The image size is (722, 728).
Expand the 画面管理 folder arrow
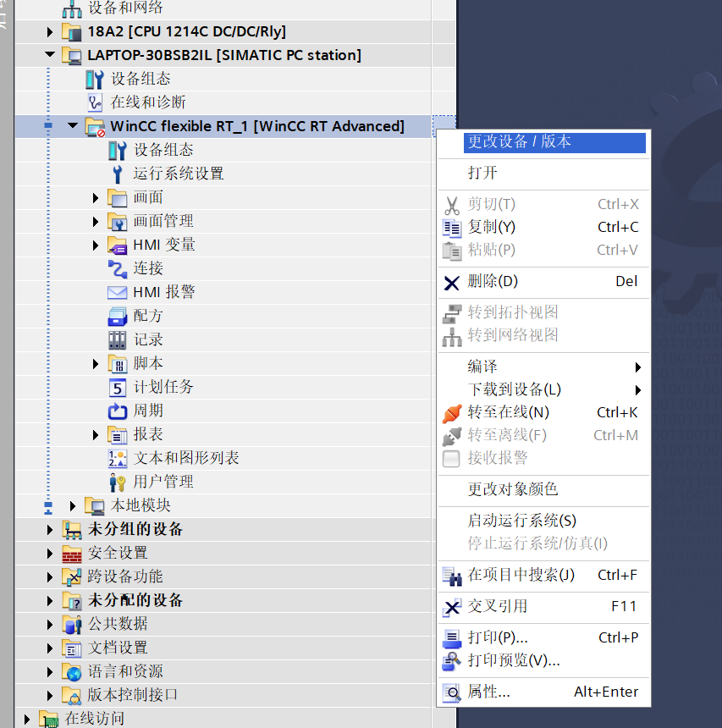pyautogui.click(x=95, y=222)
